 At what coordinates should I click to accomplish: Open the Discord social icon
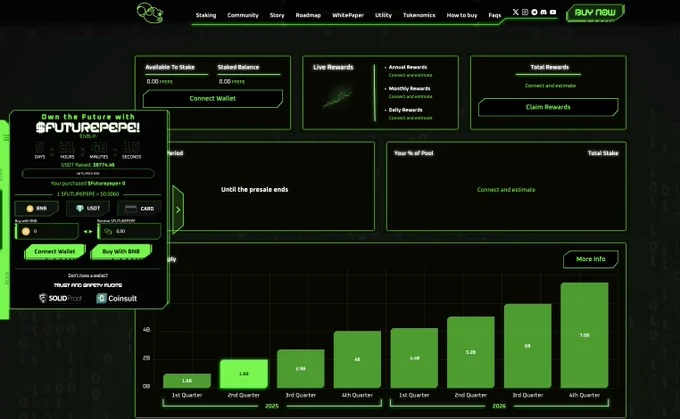click(x=543, y=12)
